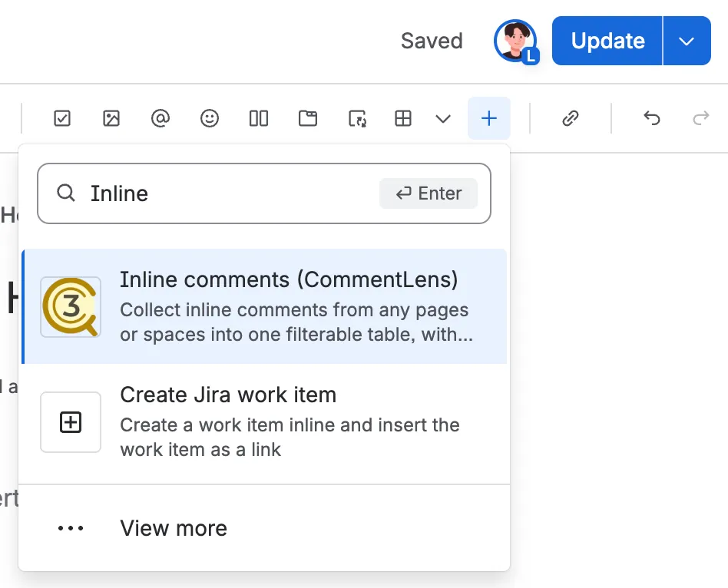The image size is (728, 588).
Task: Click the toolbar icon left of the table icon
Action: tap(358, 118)
